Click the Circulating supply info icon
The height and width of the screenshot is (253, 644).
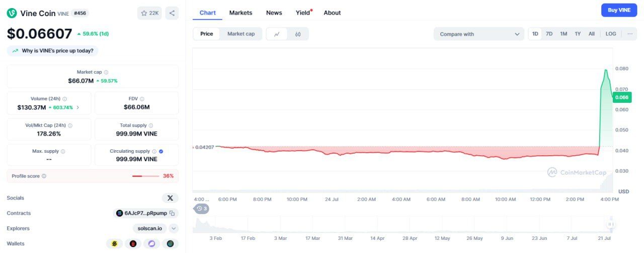tap(154, 151)
